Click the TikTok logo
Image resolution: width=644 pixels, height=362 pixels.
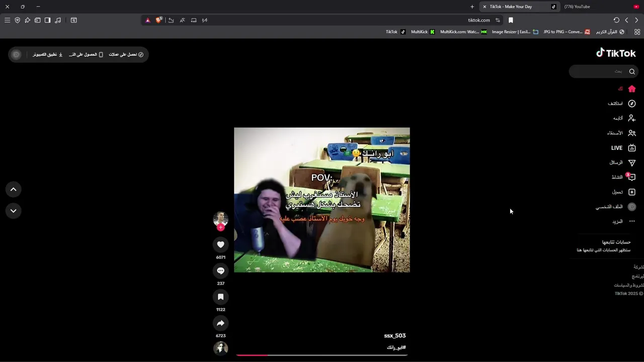pyautogui.click(x=616, y=53)
